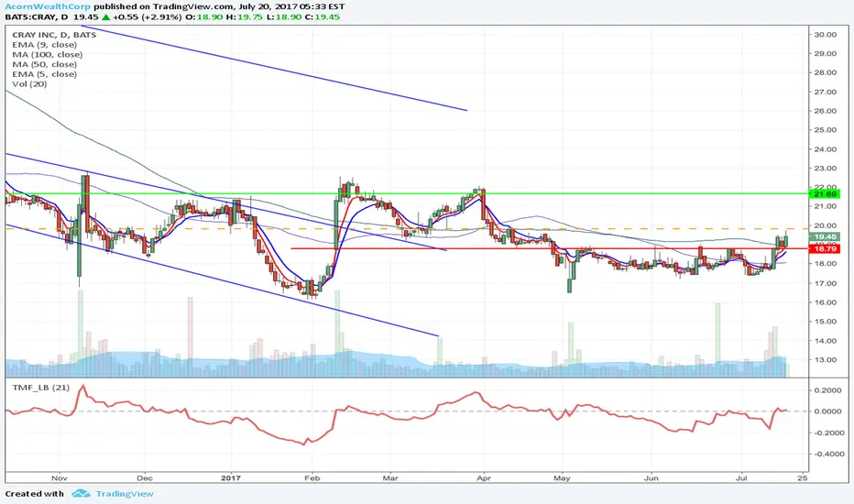Click the TradingView cloud logo icon
This screenshot has width=854, height=504.
(82, 493)
